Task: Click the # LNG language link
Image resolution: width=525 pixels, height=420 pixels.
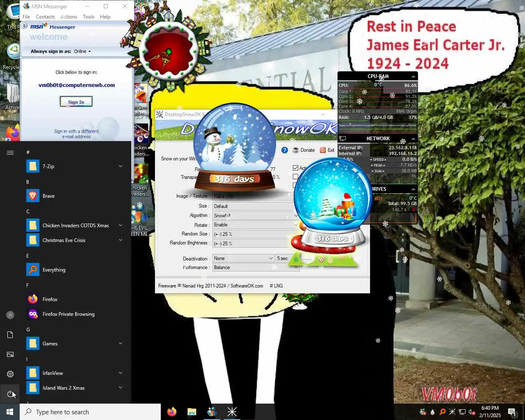Action: click(x=276, y=286)
